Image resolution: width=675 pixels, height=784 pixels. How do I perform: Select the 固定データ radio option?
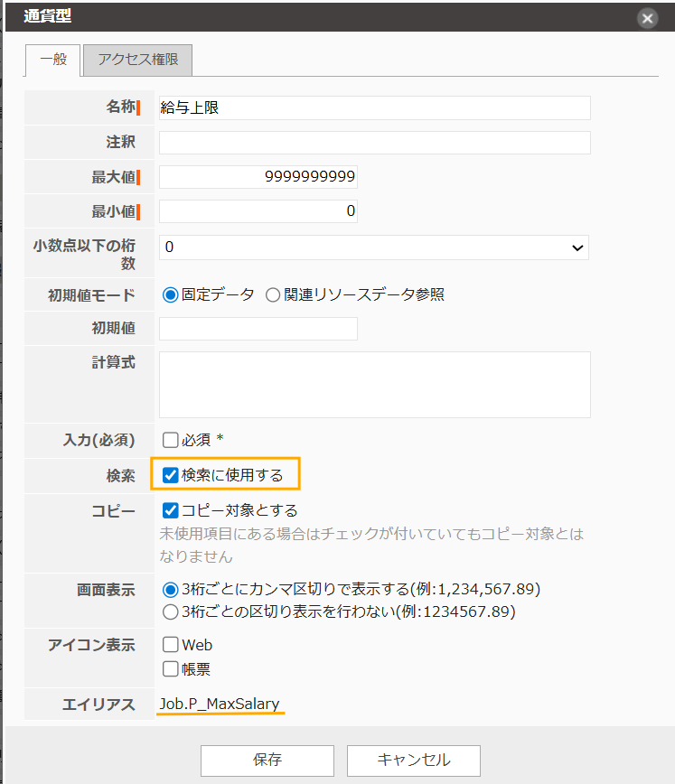tap(170, 294)
